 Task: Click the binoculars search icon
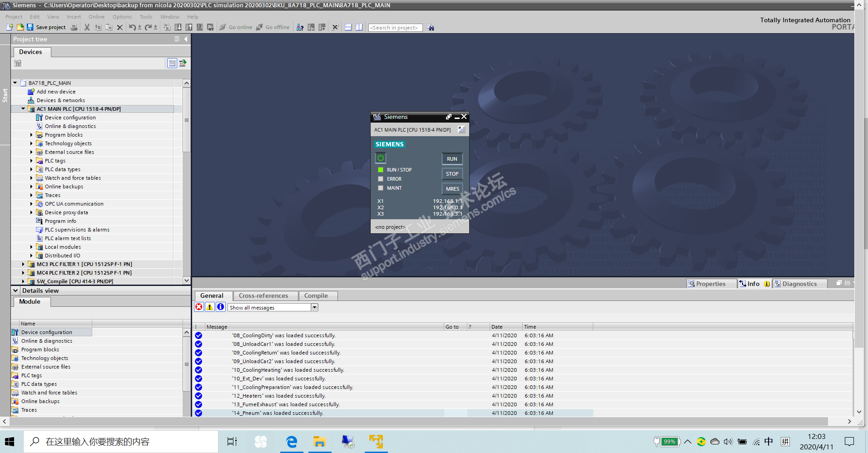[x=431, y=28]
